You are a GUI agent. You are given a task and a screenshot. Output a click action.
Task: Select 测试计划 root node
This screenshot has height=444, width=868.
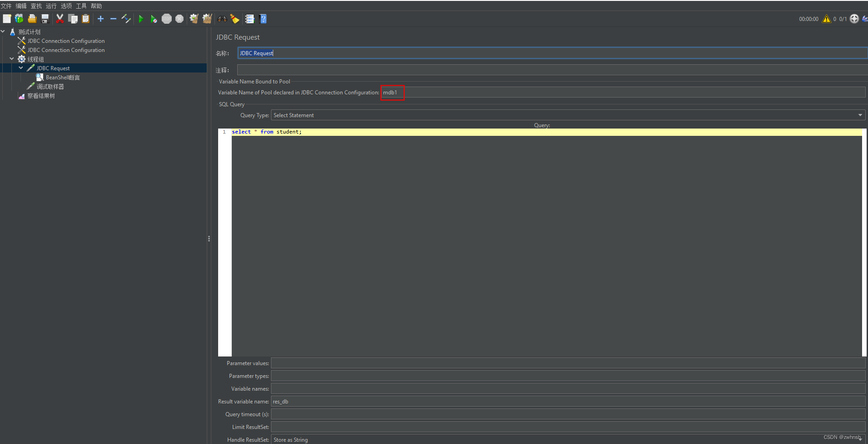point(30,32)
